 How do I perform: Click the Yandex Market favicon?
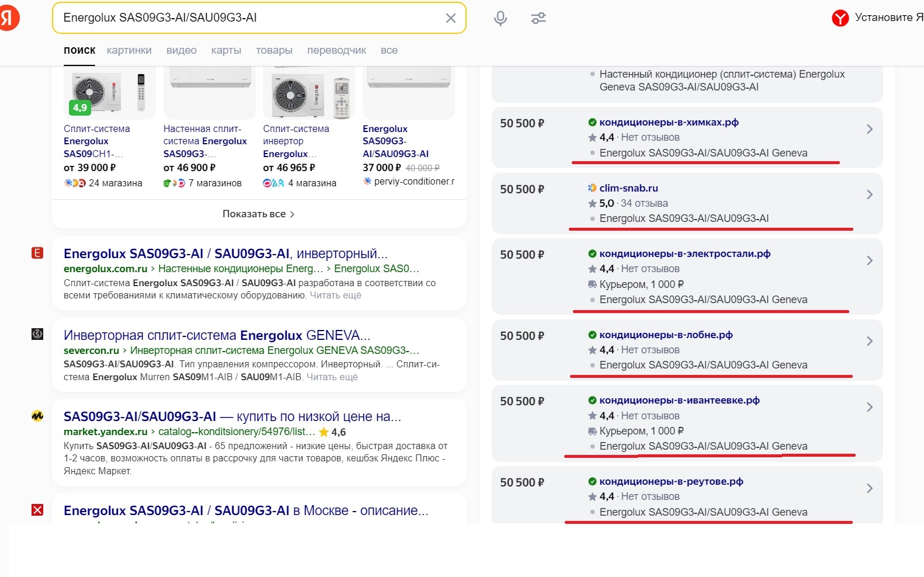37,416
